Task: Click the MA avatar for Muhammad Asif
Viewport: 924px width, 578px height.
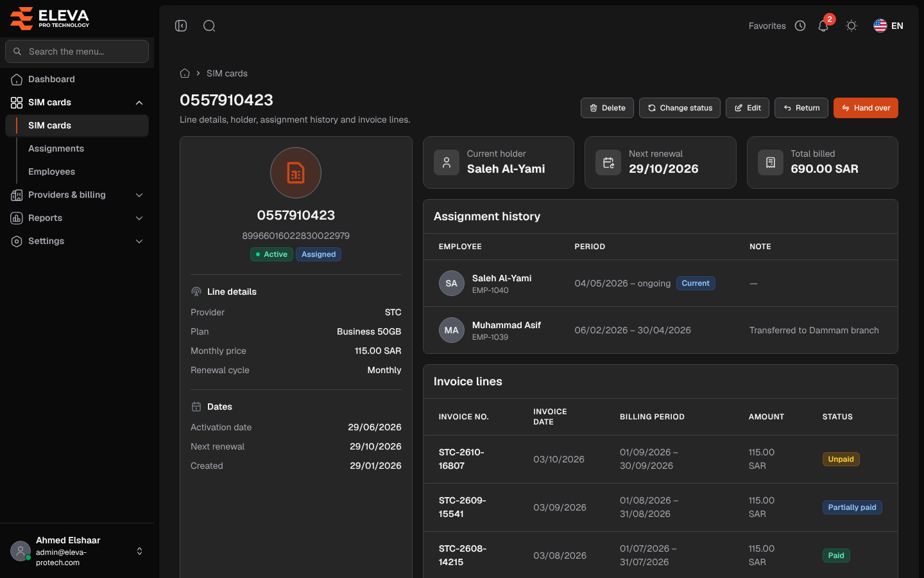Action: click(452, 330)
